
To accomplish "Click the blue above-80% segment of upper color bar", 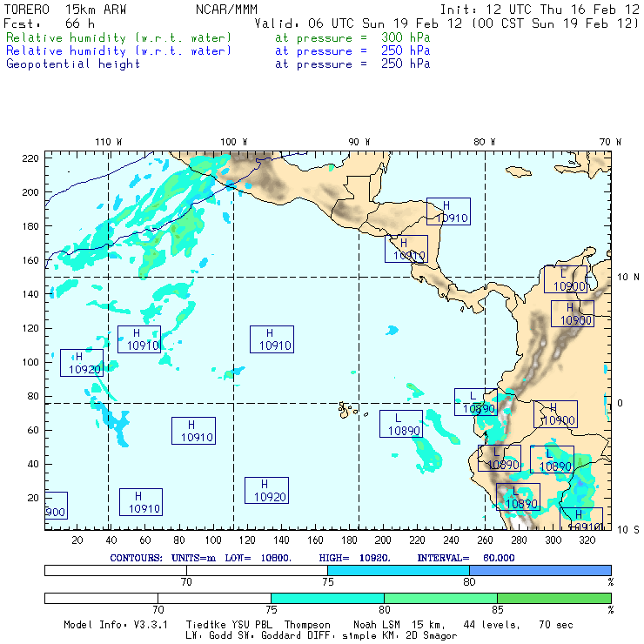I will (x=540, y=570).
